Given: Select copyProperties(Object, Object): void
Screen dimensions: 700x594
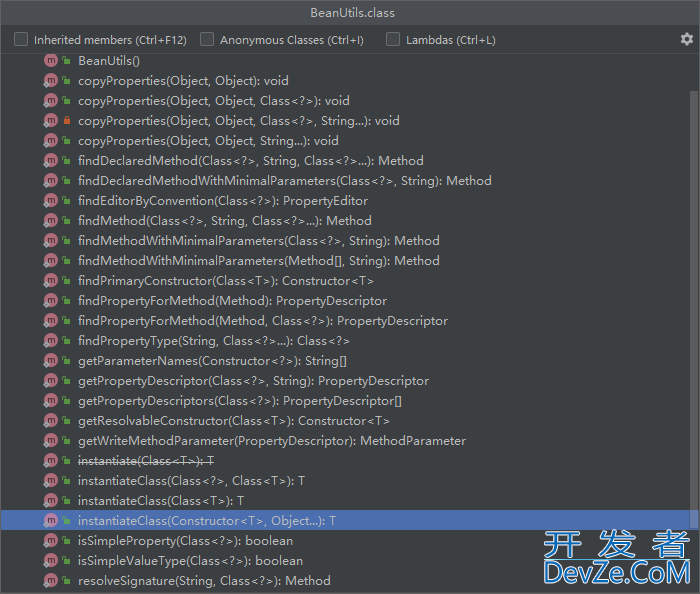Looking at the screenshot, I should click(345, 80).
